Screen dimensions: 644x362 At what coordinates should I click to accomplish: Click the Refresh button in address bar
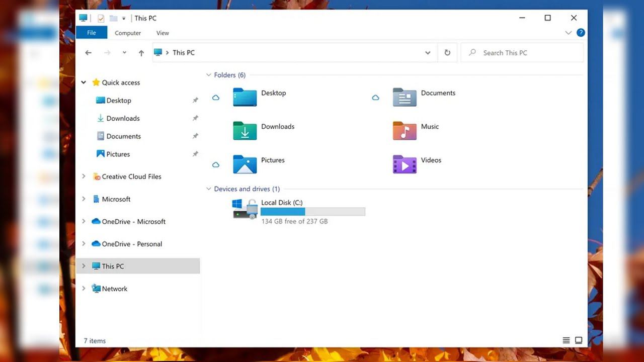click(x=447, y=52)
